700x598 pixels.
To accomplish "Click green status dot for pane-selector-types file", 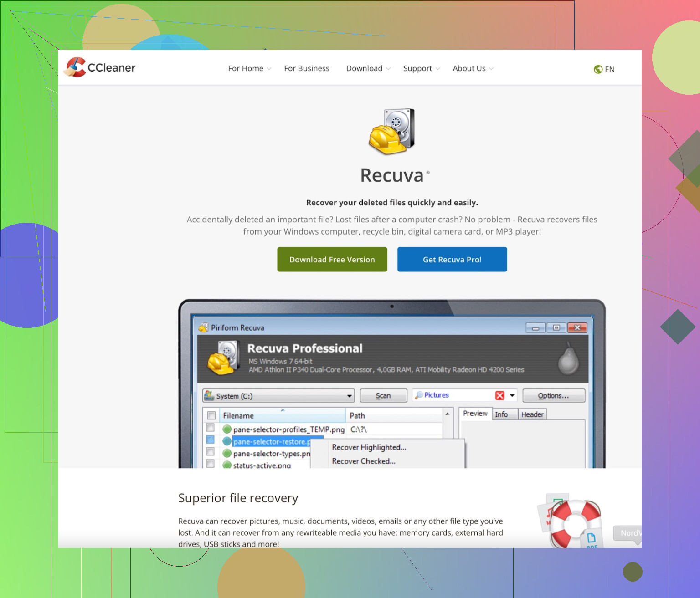I will pos(227,453).
